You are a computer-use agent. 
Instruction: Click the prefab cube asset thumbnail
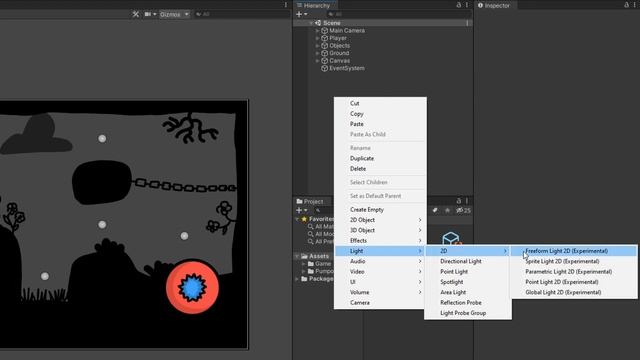point(451,239)
